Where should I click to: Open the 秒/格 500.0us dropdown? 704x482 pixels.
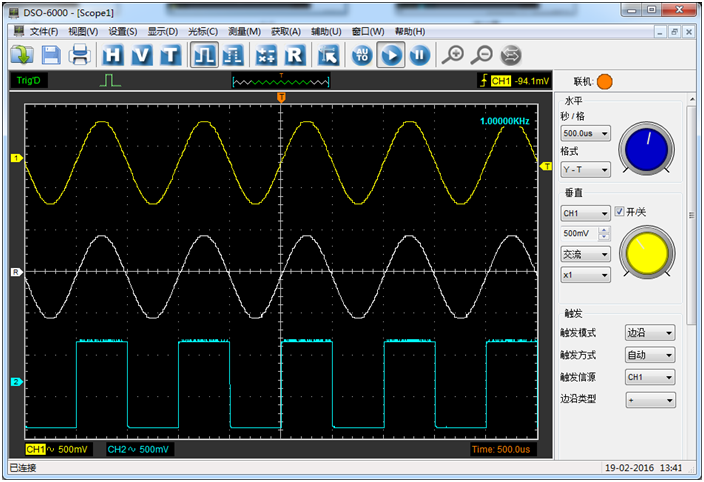coord(585,132)
